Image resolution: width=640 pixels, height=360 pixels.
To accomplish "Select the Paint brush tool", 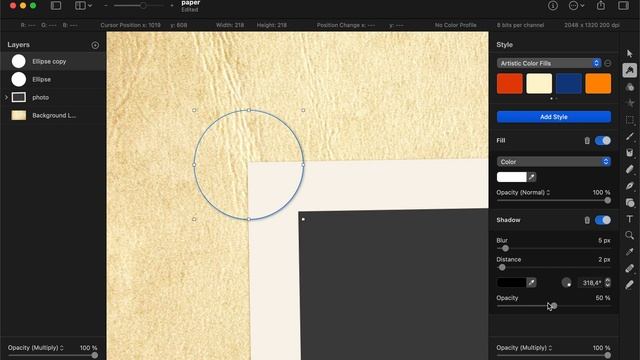I will point(629,136).
